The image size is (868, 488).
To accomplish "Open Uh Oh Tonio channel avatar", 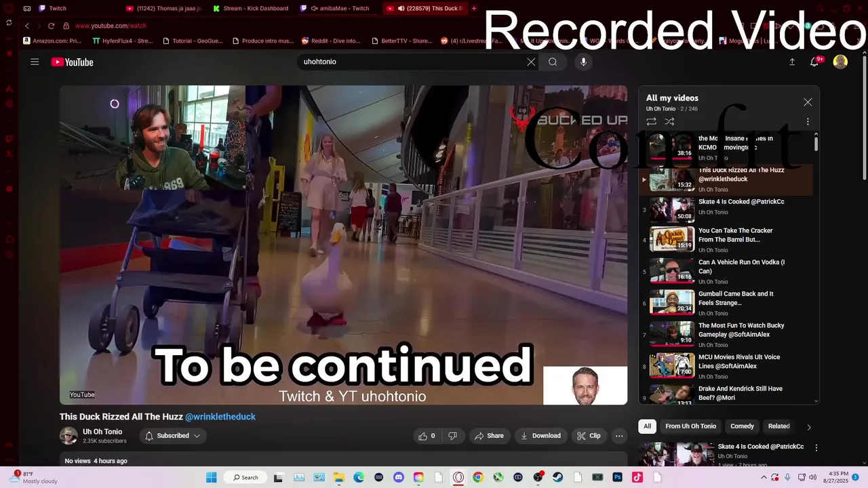I will coord(68,436).
